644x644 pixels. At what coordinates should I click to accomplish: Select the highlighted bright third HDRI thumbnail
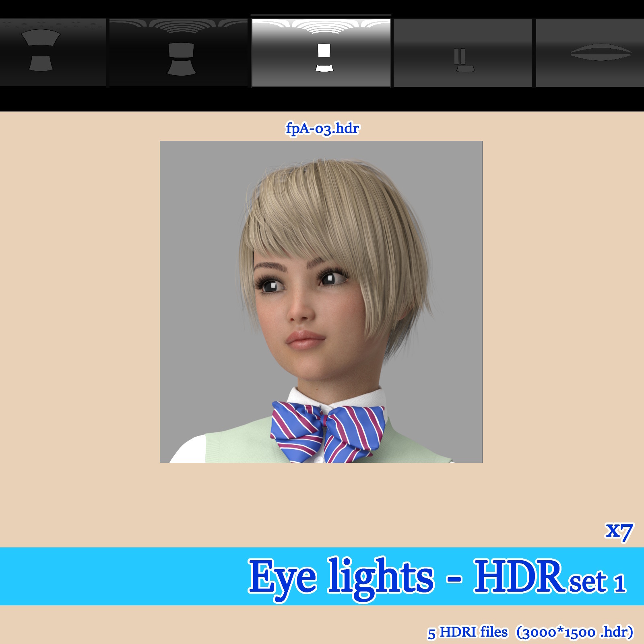[x=321, y=52]
